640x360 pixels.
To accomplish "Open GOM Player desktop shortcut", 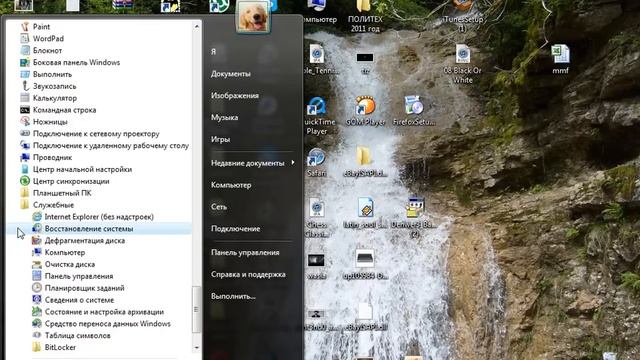I will (x=365, y=111).
